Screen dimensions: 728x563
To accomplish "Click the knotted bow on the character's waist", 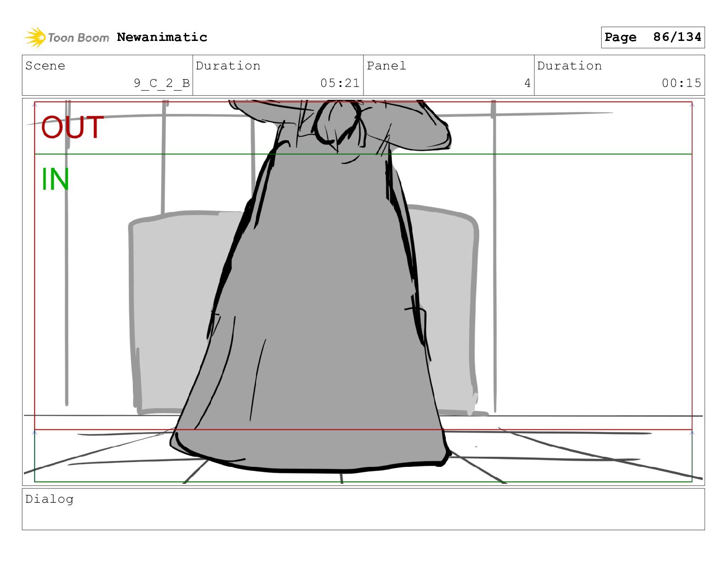I will point(338,122).
